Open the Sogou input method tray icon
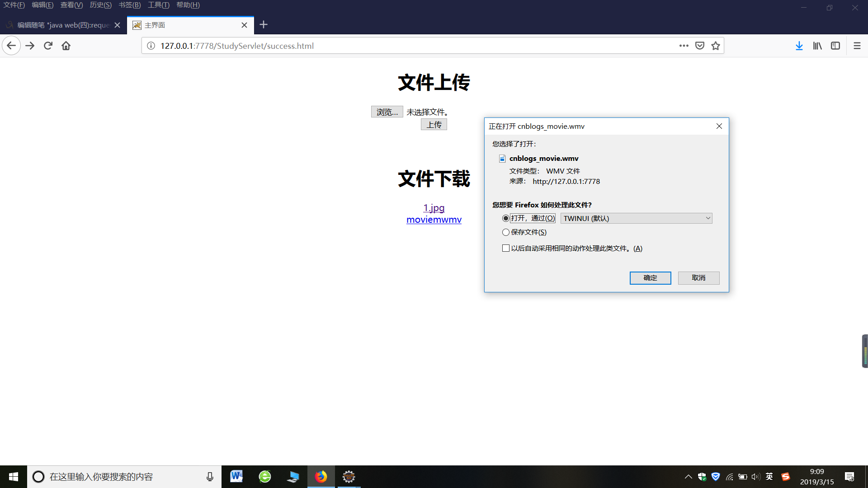 pos(786,477)
